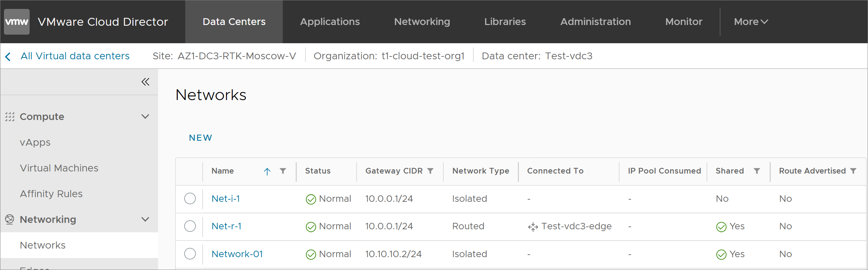Click the Compute grid icon in sidebar

(10, 117)
